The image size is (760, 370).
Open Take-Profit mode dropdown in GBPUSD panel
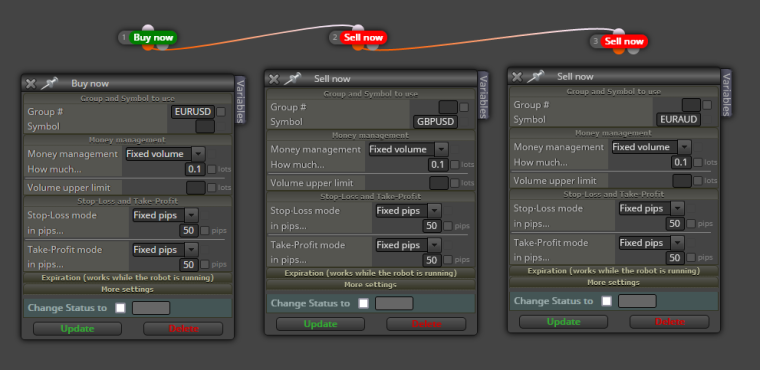(408, 245)
